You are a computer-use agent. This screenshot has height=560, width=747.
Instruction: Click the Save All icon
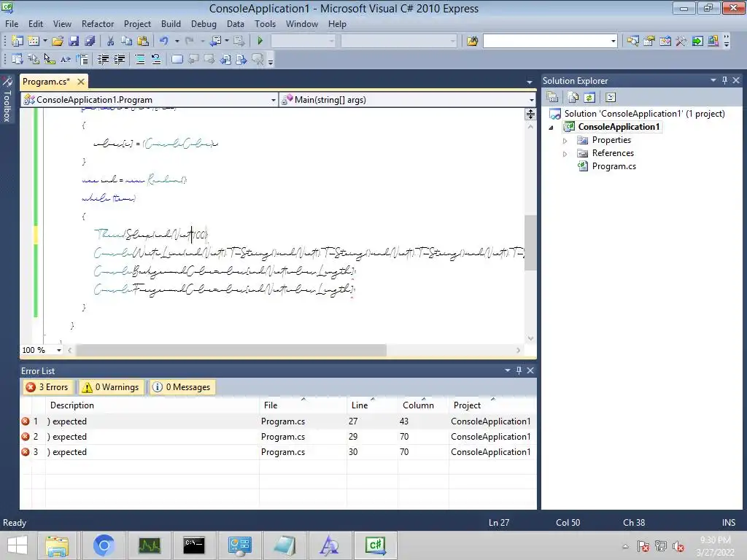(x=90, y=41)
